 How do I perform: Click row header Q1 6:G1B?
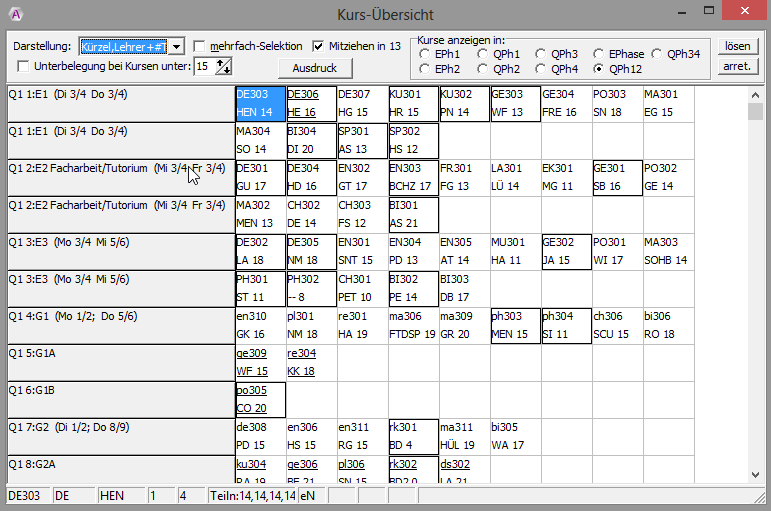tap(121, 400)
